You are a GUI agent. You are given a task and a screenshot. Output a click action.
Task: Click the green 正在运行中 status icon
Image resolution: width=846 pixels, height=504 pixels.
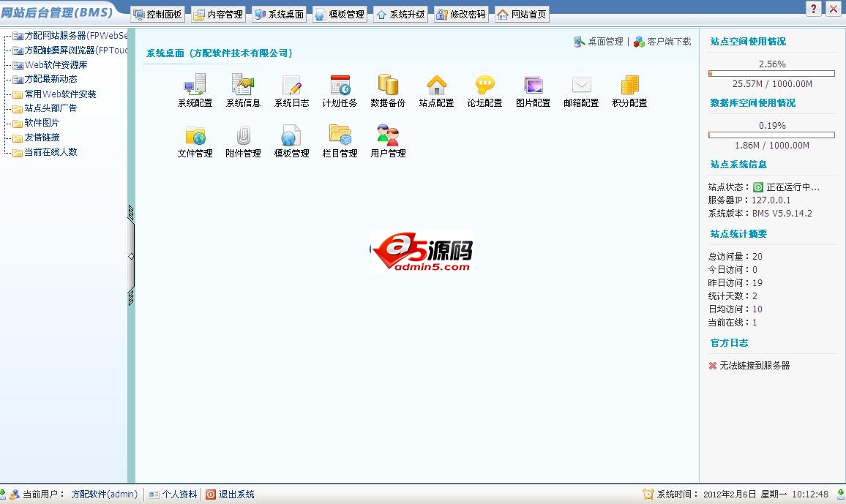pos(758,187)
